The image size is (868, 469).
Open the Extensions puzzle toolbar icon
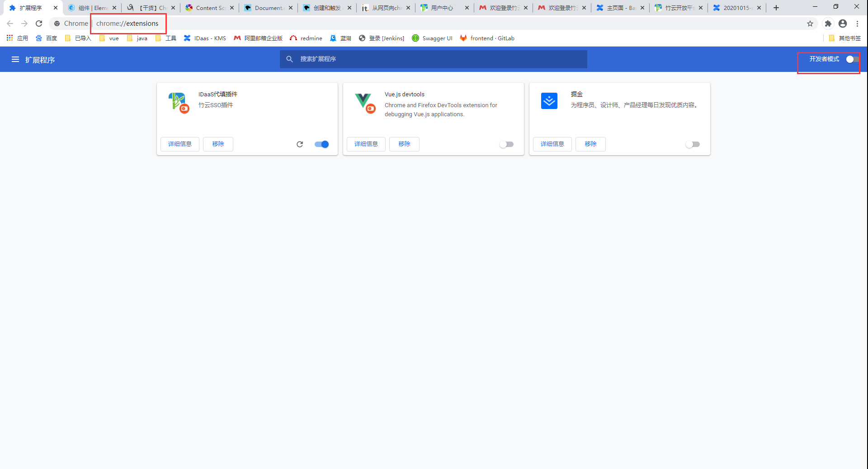tap(828, 24)
